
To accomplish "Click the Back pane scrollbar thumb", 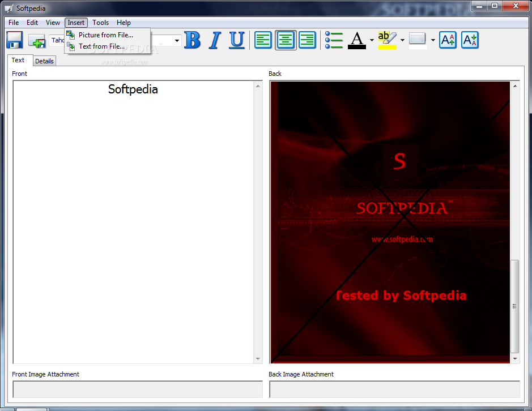I will pyautogui.click(x=515, y=306).
